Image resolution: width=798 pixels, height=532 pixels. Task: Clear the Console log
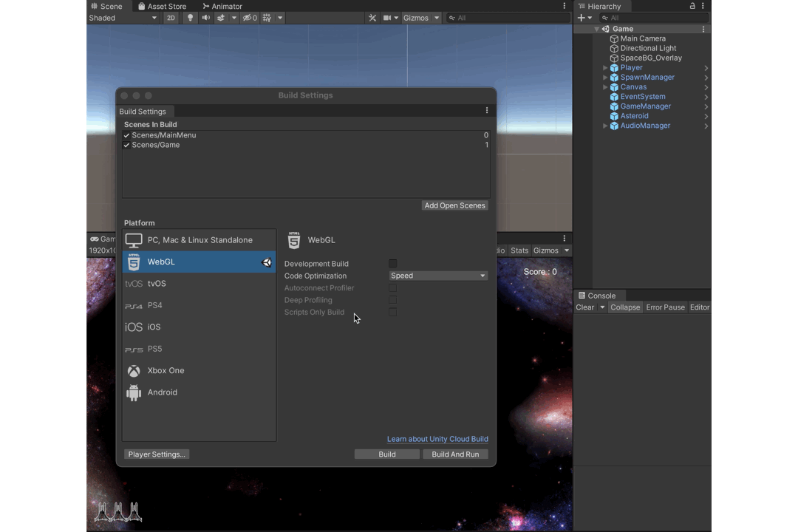(584, 307)
